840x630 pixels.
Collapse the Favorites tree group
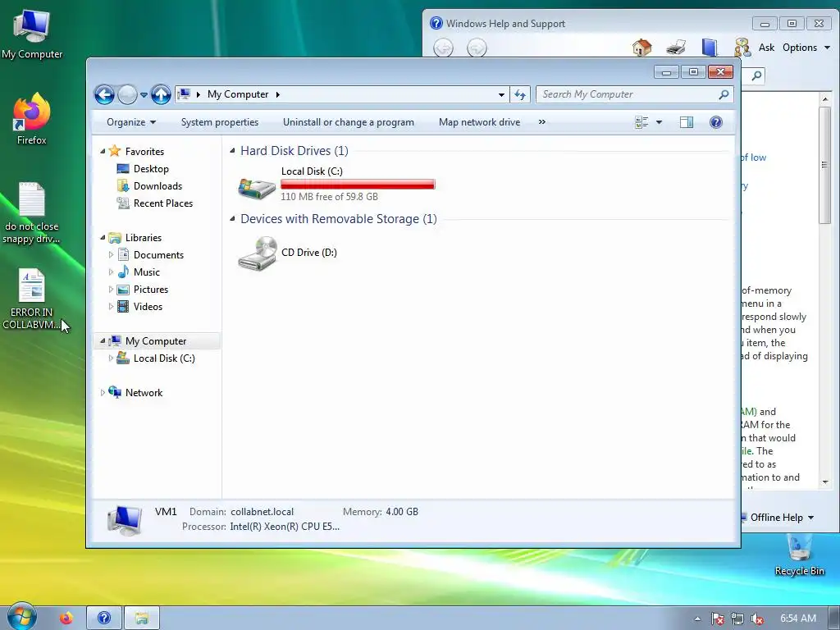103,152
